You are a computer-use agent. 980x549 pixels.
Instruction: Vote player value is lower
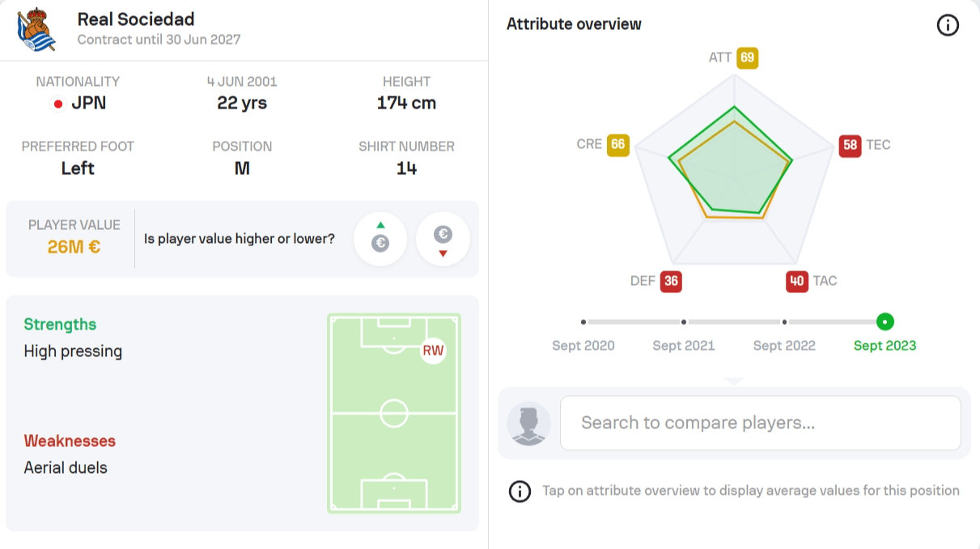pyautogui.click(x=443, y=239)
